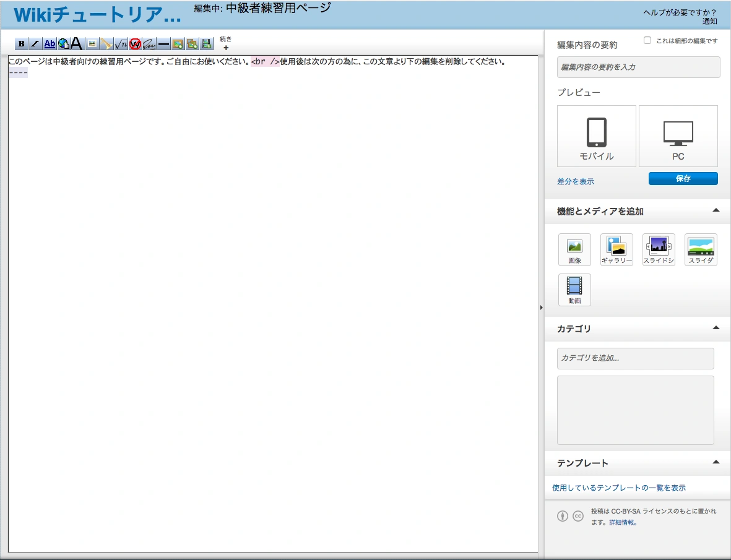This screenshot has height=560, width=731.
Task: Check これは細部の編集です checkbox
Action: (647, 41)
